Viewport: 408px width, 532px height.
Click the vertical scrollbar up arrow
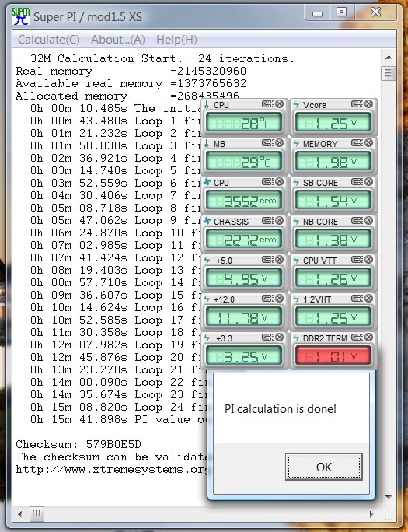click(x=389, y=58)
